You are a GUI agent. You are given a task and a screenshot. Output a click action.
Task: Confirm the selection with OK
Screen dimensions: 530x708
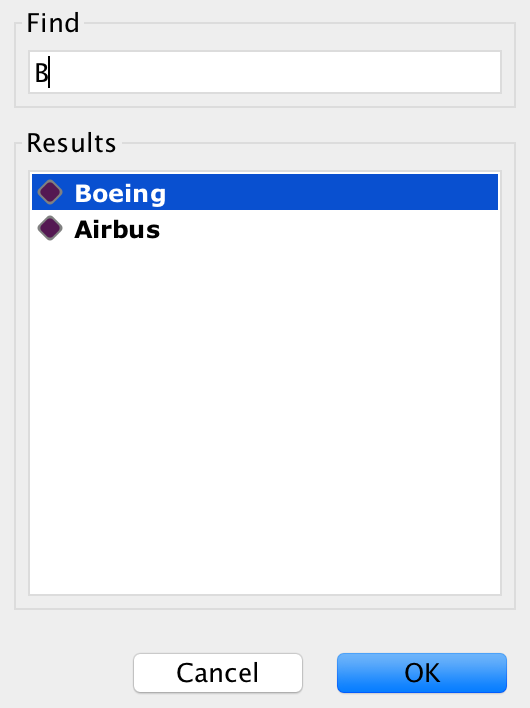pos(422,673)
